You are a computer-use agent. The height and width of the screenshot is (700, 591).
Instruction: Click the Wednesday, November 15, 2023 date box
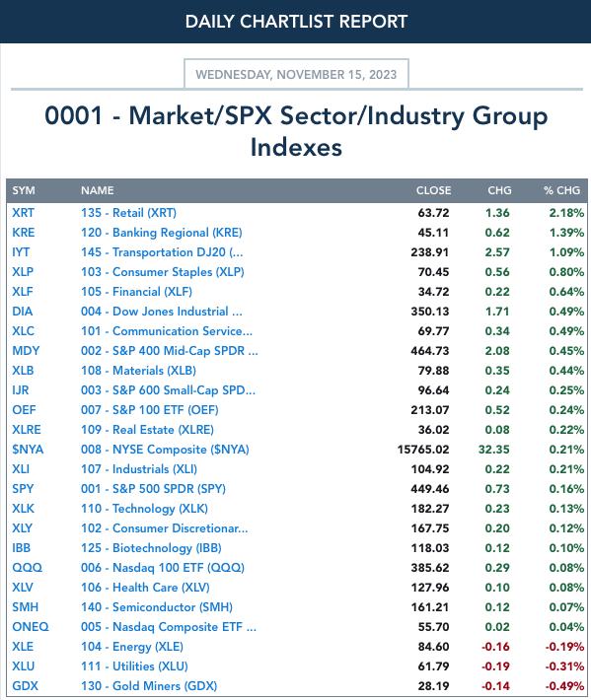[x=296, y=74]
